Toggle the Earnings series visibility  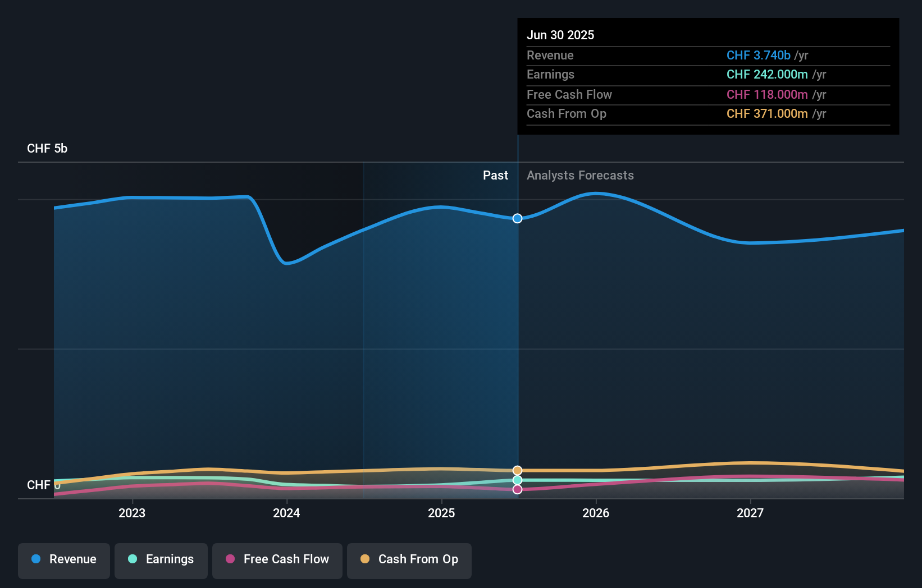coord(161,559)
